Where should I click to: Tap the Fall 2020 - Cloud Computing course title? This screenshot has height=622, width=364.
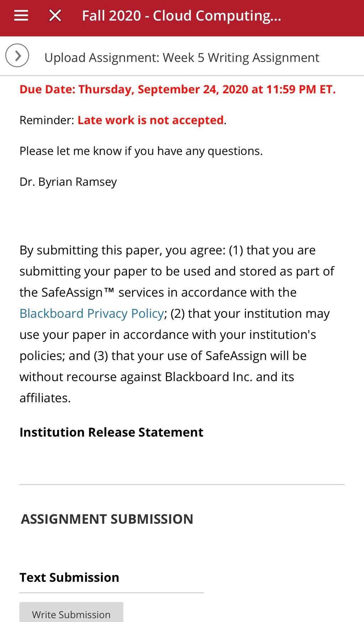[x=182, y=16]
